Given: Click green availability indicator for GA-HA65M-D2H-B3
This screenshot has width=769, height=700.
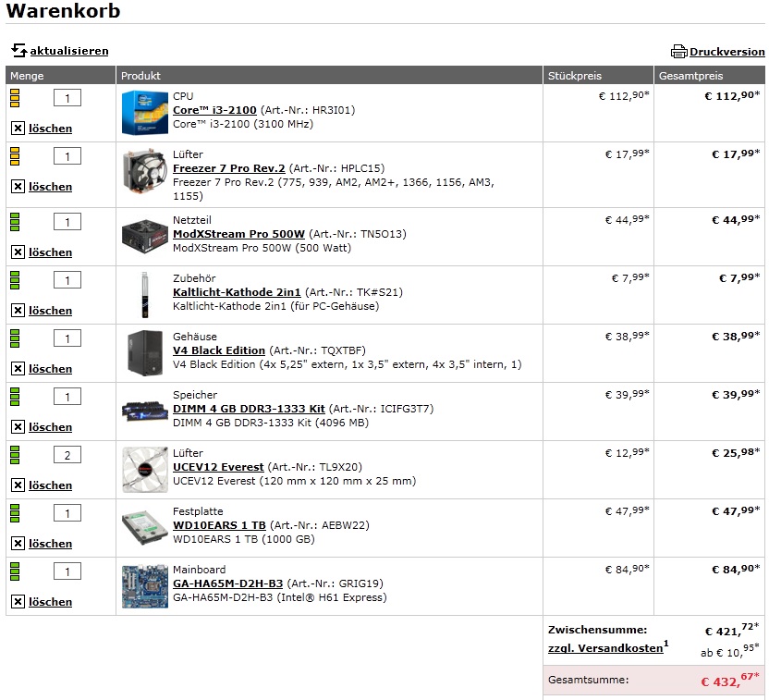Looking at the screenshot, I should (15, 571).
